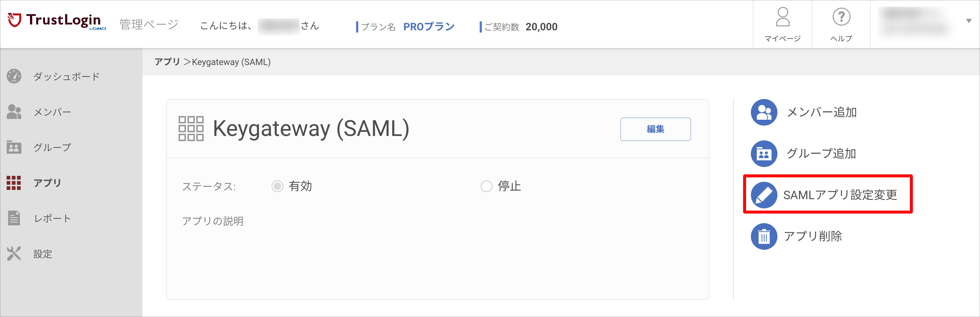Open the My Page person icon
980x317 pixels.
click(783, 17)
